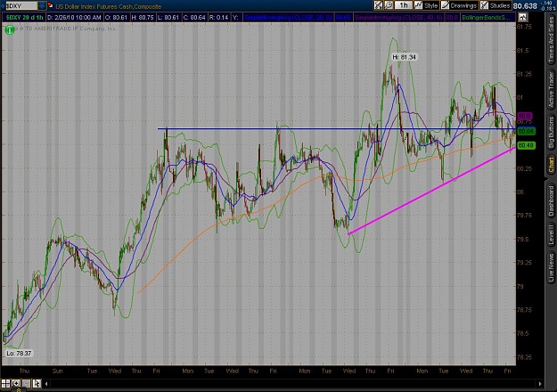Open the 1h timeframe selector
The height and width of the screenshot is (392, 557).
pyautogui.click(x=403, y=5)
